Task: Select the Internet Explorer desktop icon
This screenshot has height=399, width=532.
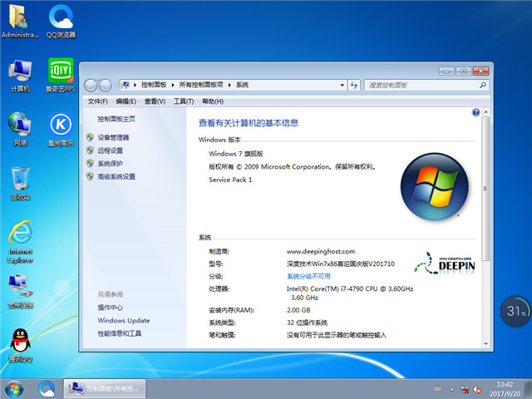Action: pos(20,235)
